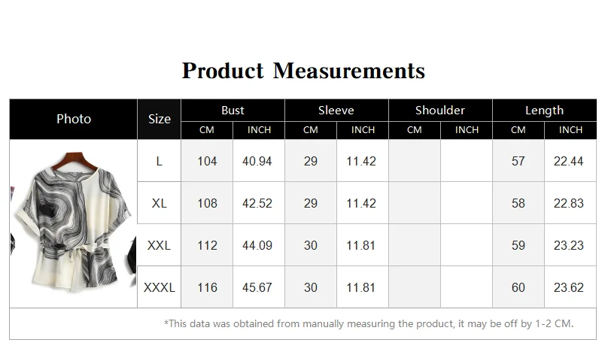Select the Bust header cell
Image resolution: width=608 pixels, height=364 pixels.
[x=233, y=111]
